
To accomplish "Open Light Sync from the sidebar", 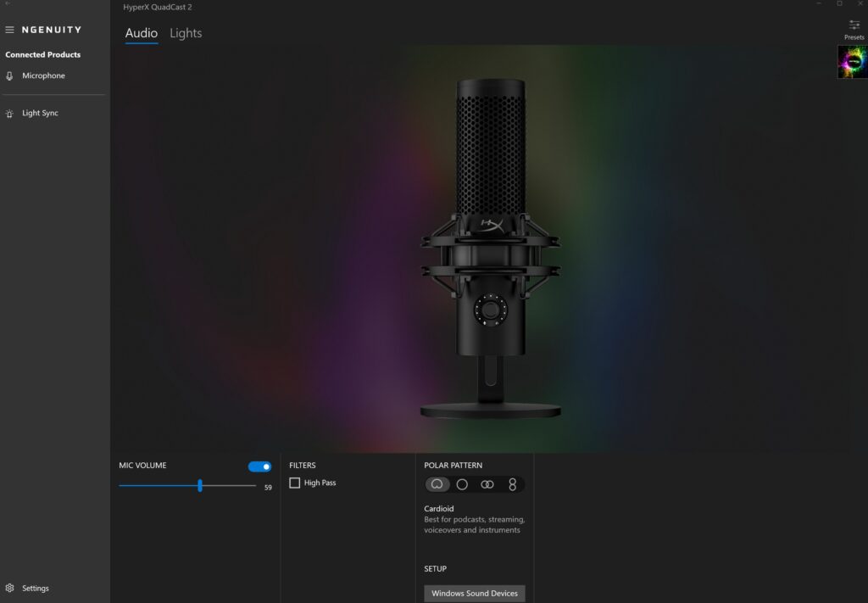I will coord(40,114).
